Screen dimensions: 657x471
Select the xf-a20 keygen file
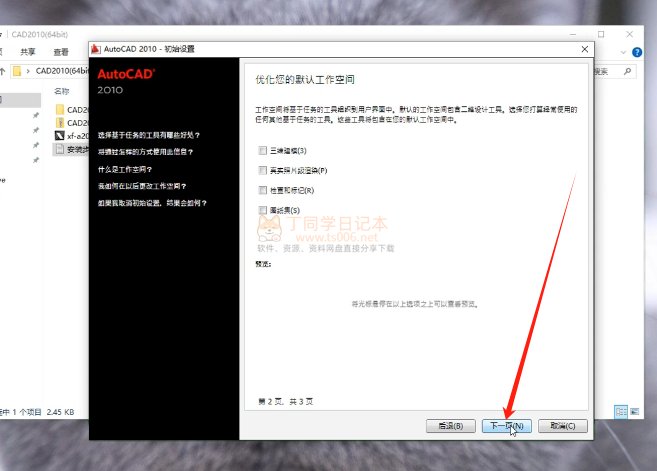[72, 136]
